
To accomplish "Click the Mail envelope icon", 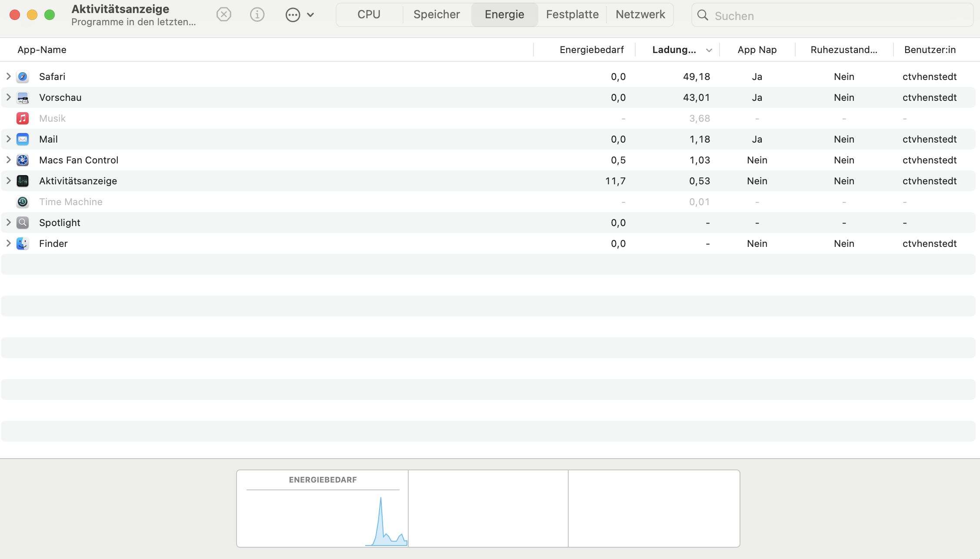I will click(23, 139).
